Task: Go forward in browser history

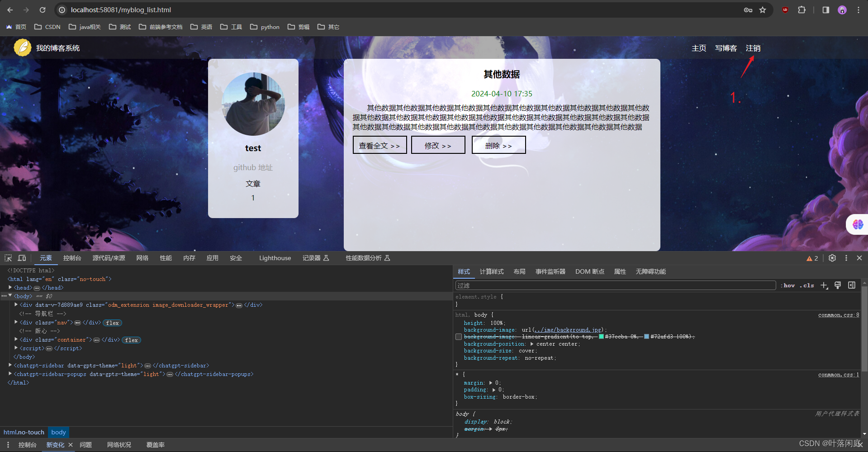Action: tap(26, 10)
